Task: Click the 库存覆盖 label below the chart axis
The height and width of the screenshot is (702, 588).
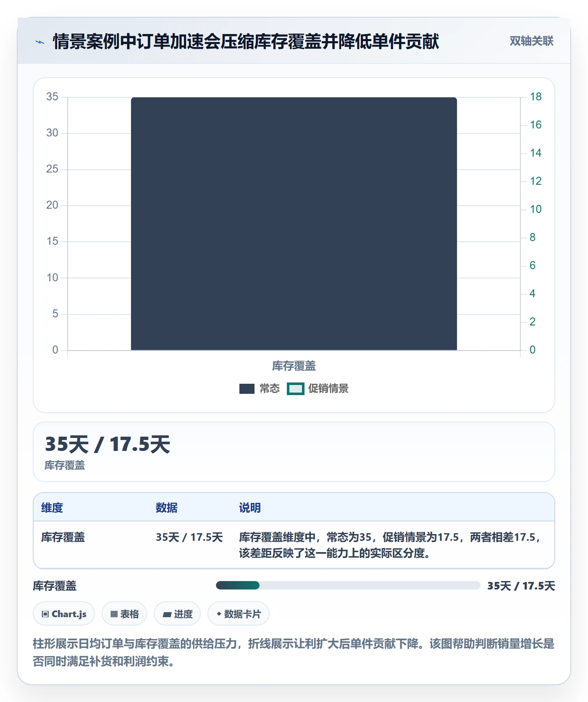Action: [294, 366]
